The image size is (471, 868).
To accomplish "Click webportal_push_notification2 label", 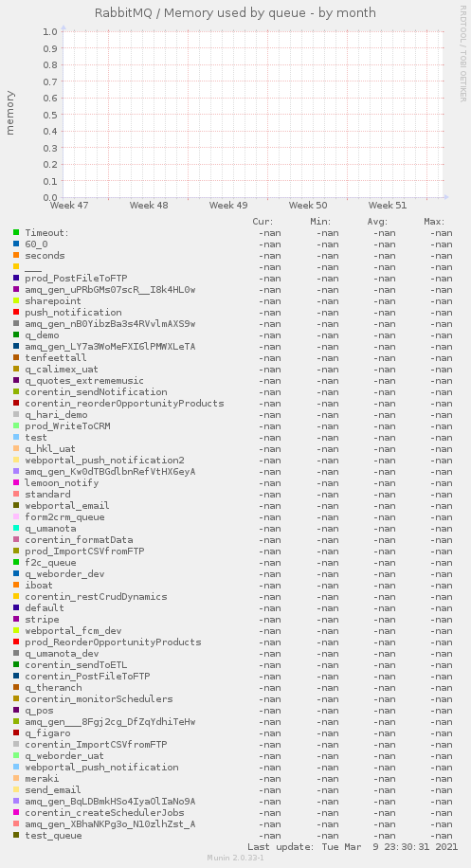I will tap(104, 460).
